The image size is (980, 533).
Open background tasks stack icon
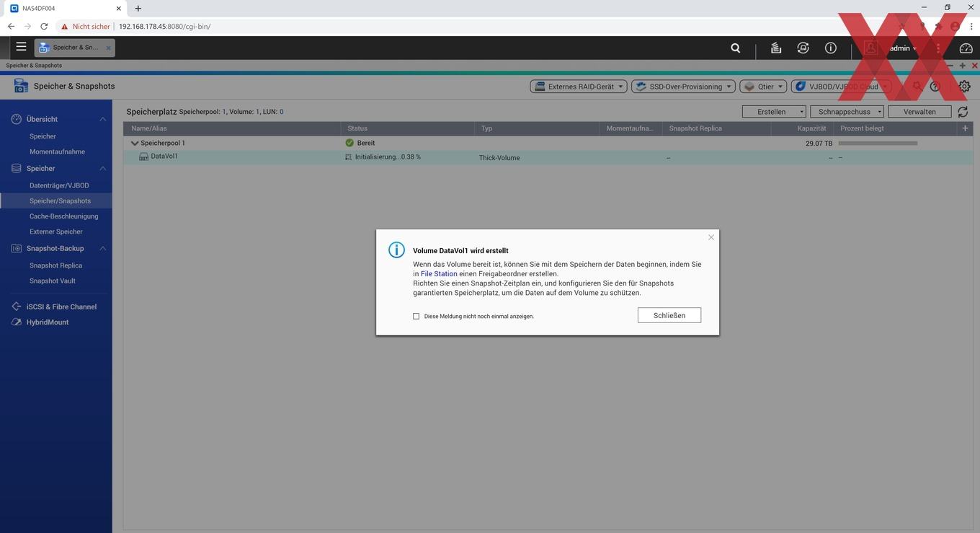point(776,48)
